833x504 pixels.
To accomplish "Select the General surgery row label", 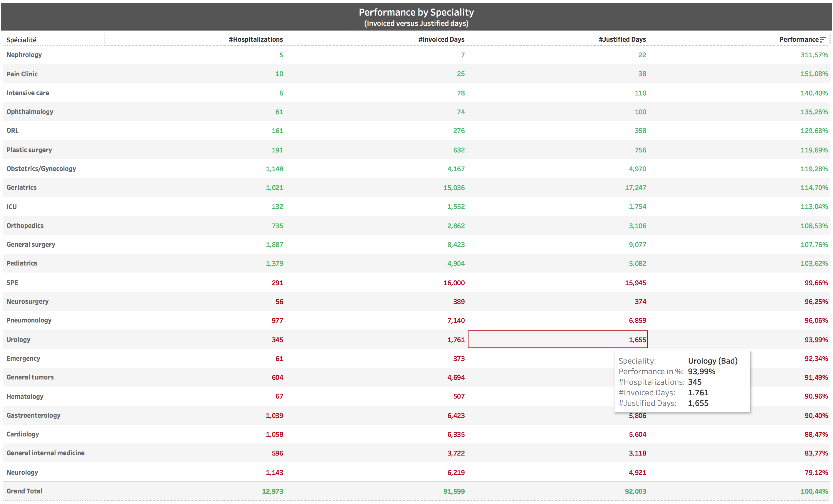I will [31, 244].
